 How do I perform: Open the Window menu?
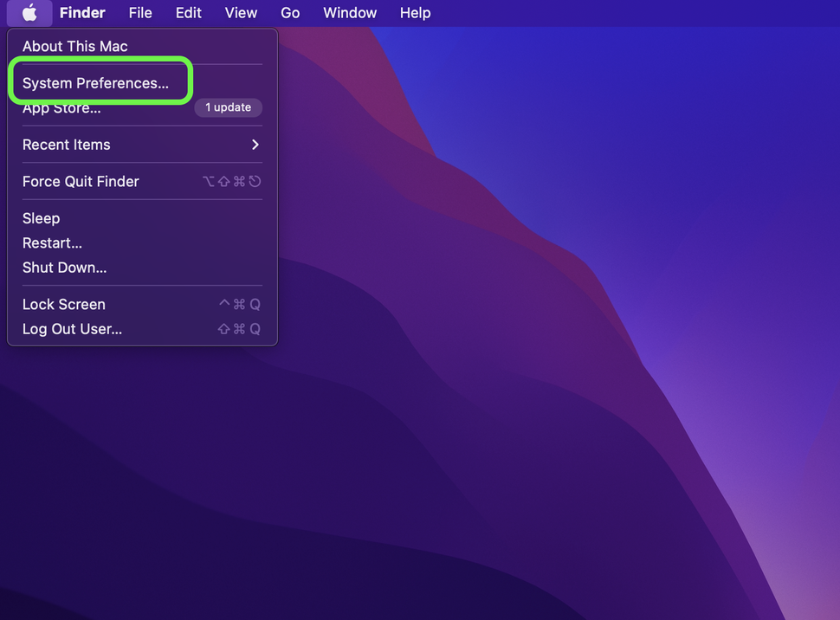point(350,13)
